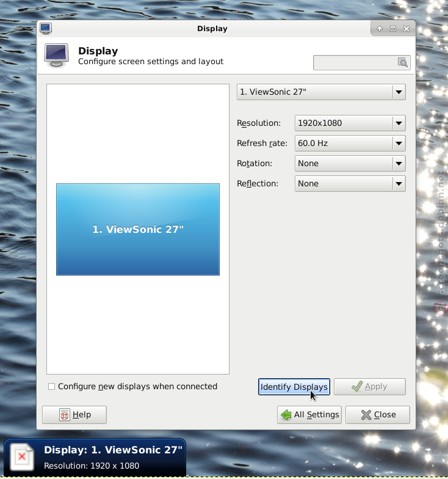Select the ViewSonic 27" monitor in layout preview

(x=138, y=230)
